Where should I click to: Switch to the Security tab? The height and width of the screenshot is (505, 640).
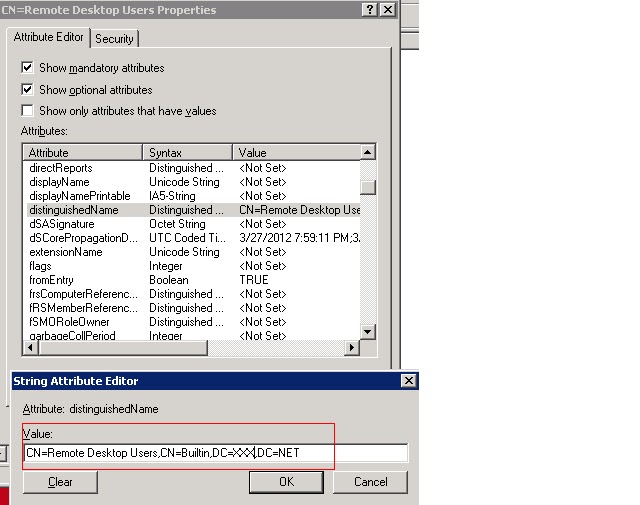(114, 38)
